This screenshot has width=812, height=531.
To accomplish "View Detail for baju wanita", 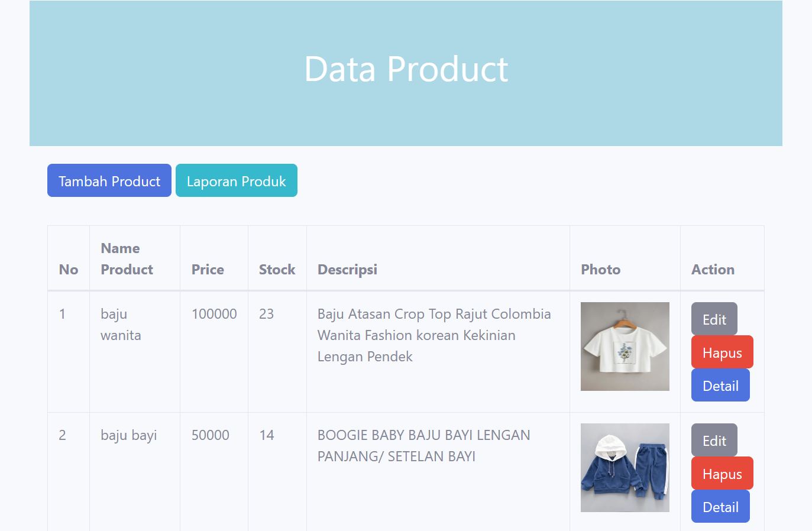I will (720, 386).
